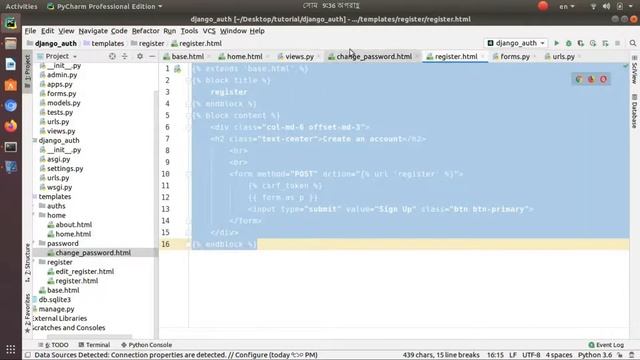Open page preview in Firefox browser icon
Image resolution: width=640 pixels, height=360 pixels.
point(591,79)
